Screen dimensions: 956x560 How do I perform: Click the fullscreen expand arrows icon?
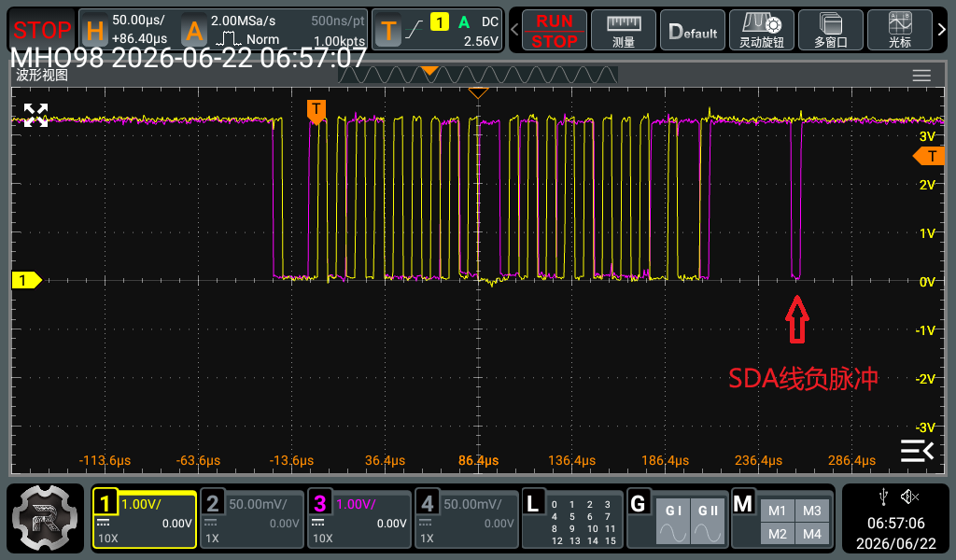35,115
